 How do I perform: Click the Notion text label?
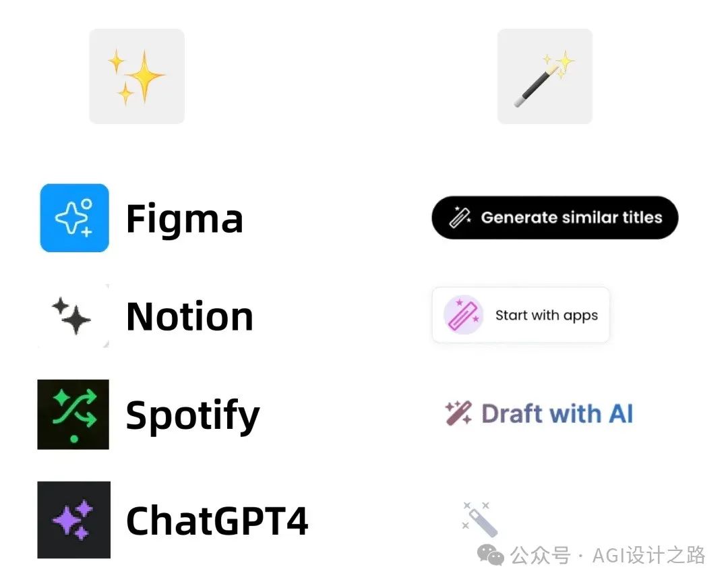point(189,316)
